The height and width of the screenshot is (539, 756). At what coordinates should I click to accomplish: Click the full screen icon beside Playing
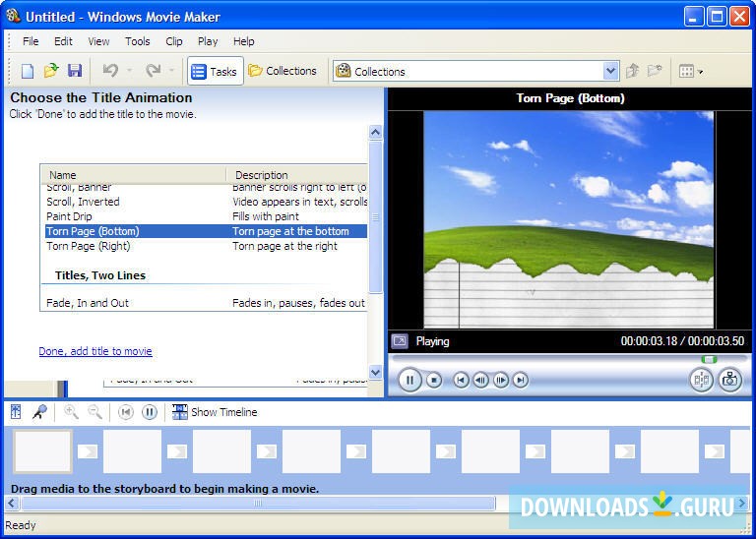400,341
